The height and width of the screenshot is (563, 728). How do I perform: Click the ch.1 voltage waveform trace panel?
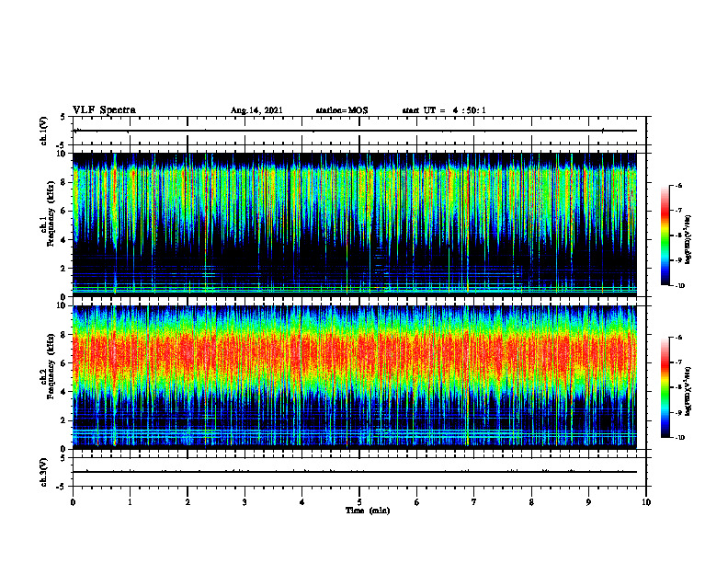359,131
